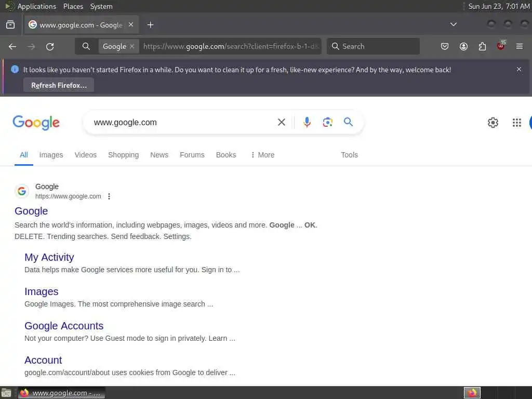The height and width of the screenshot is (399, 532).
Task: Click the Refresh Firefox button
Action: point(59,85)
